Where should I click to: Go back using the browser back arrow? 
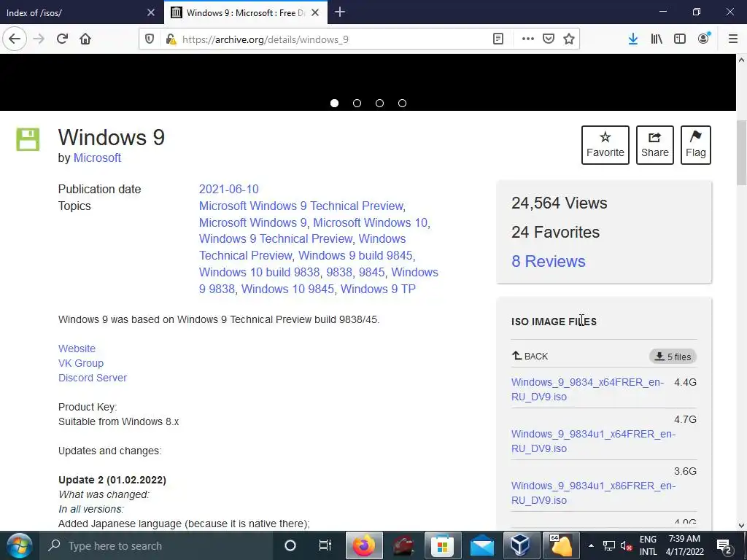[15, 39]
